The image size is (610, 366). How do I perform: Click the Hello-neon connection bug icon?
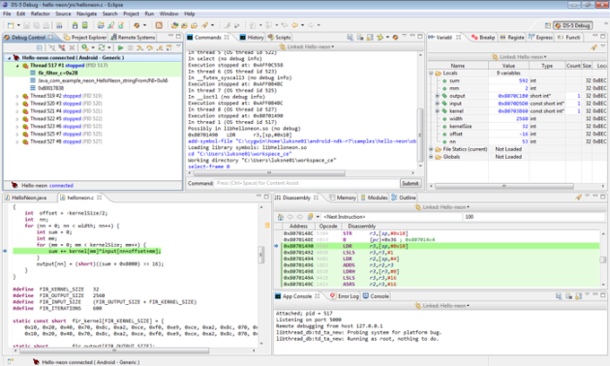[16, 58]
